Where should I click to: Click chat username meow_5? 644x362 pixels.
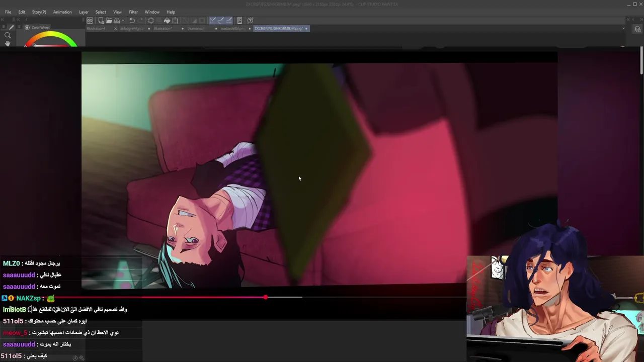pyautogui.click(x=15, y=333)
